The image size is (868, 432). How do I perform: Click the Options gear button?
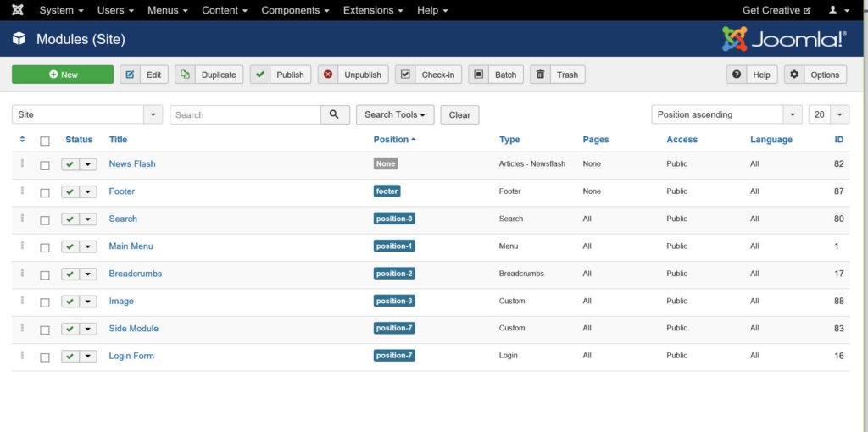pyautogui.click(x=815, y=75)
